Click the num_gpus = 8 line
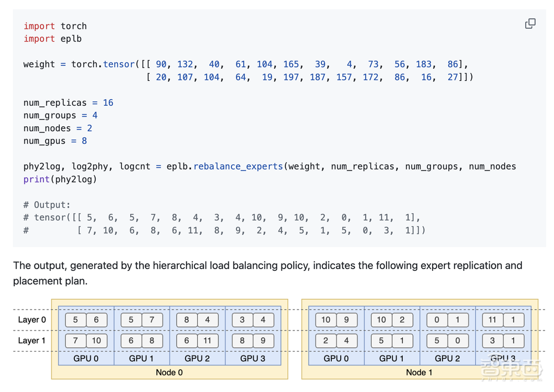The image size is (554, 392). click(x=55, y=141)
